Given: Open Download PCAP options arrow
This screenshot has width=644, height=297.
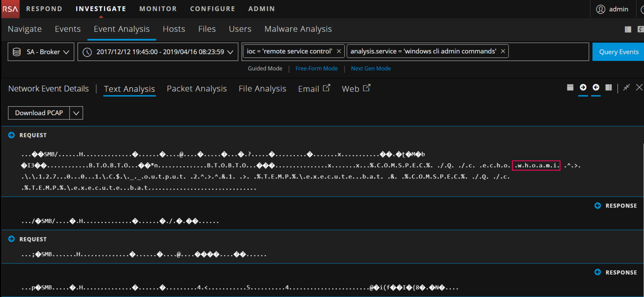Looking at the screenshot, I should (76, 113).
